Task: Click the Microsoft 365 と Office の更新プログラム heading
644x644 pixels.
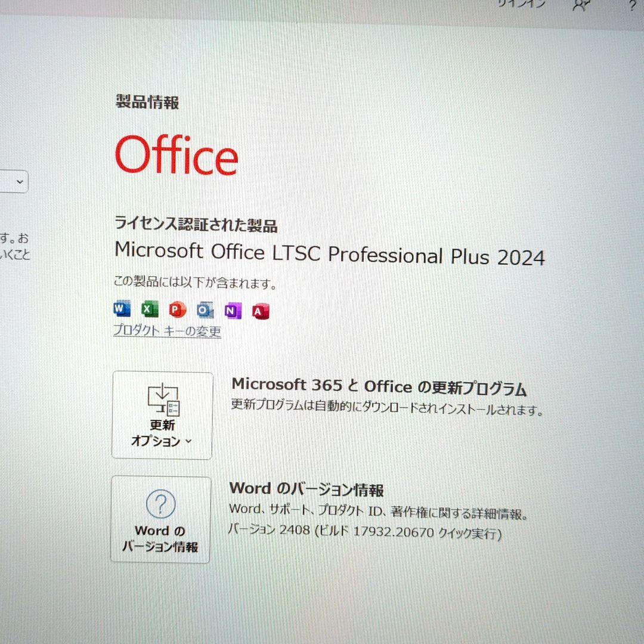Action: coord(379,387)
